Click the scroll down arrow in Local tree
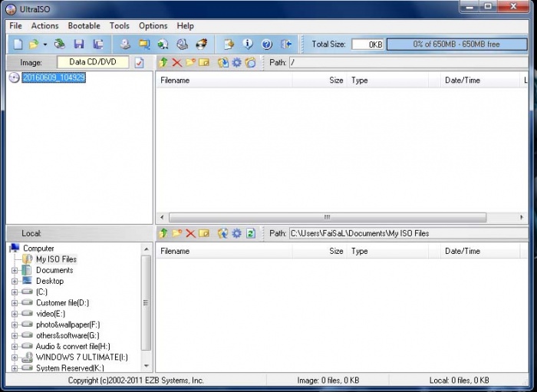The width and height of the screenshot is (537, 392). click(147, 366)
